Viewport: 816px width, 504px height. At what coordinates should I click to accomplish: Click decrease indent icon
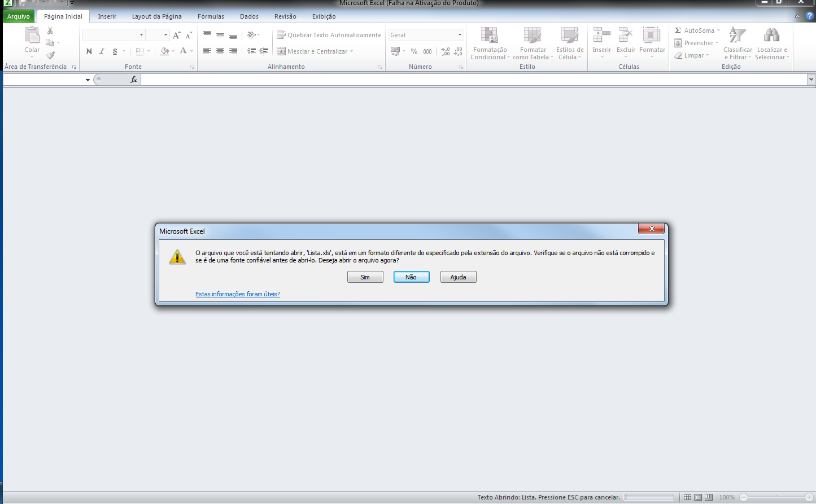pos(251,51)
